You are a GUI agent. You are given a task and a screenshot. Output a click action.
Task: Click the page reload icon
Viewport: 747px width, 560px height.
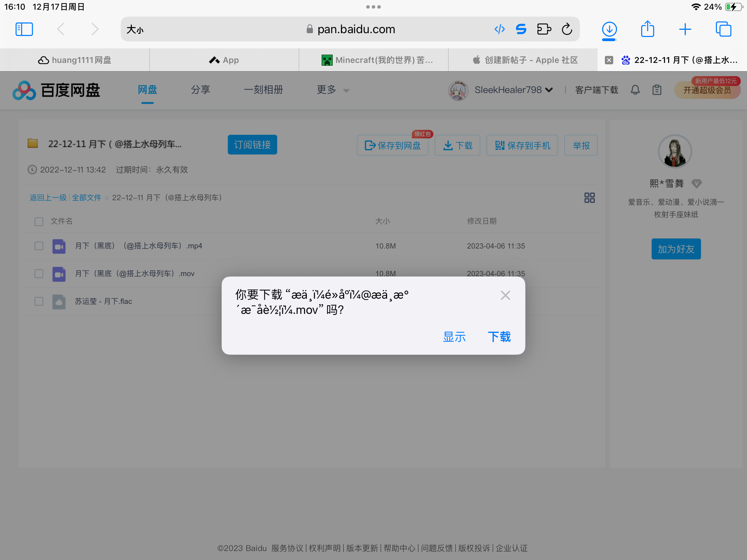pyautogui.click(x=567, y=29)
